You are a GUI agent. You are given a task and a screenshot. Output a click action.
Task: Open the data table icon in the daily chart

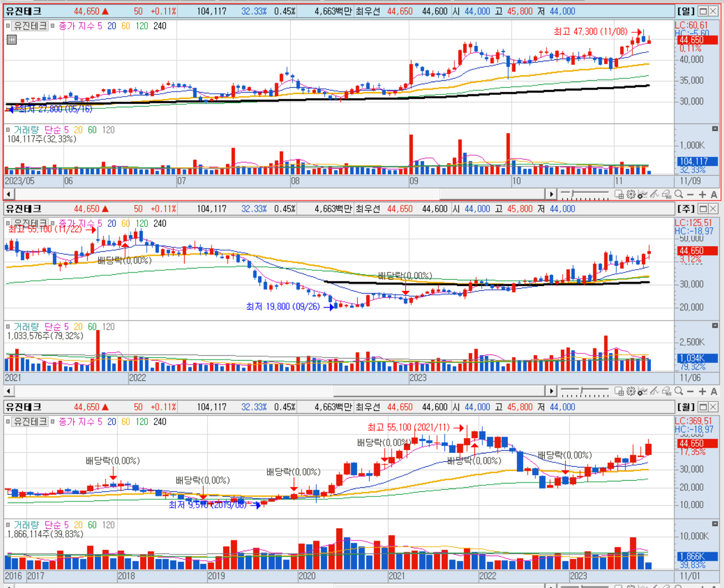click(x=11, y=40)
